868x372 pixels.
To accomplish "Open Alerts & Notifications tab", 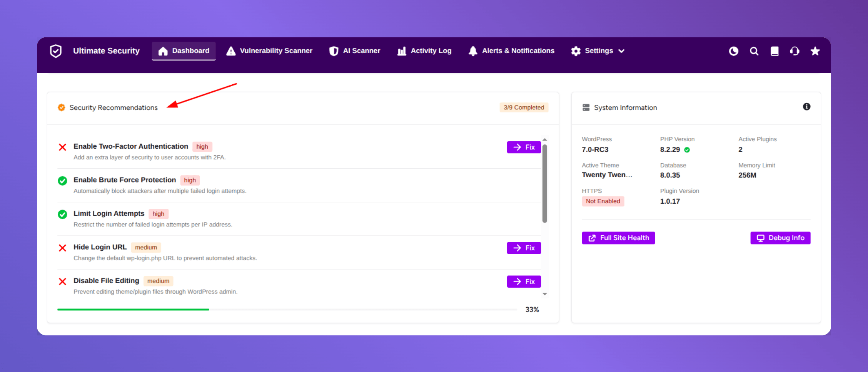I will click(511, 51).
